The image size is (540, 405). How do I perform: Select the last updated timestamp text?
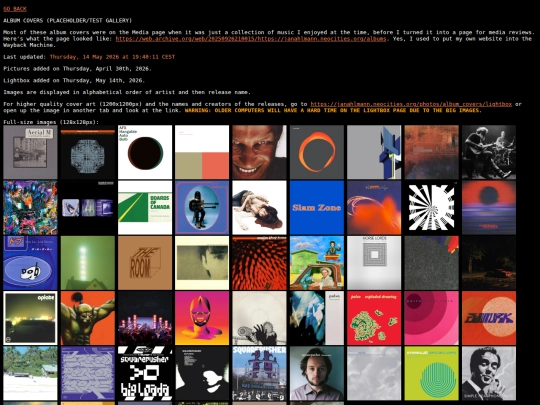[112, 57]
